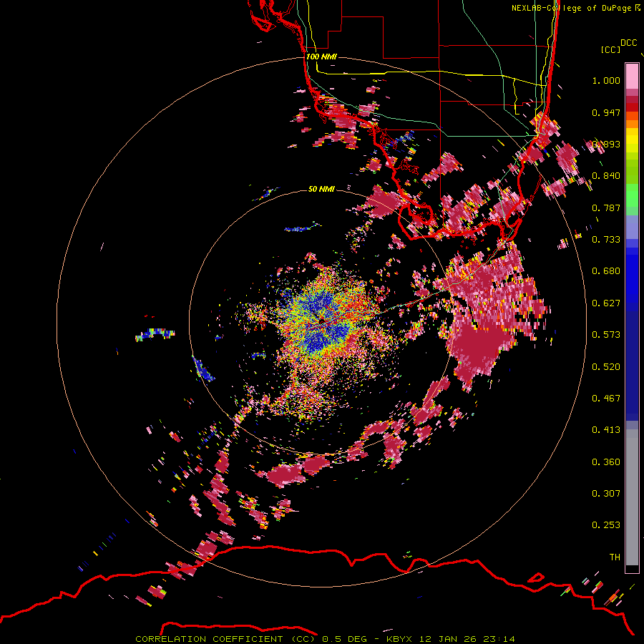This screenshot has width=644, height=644.
Task: Click the CORRELATION COEFFICIENT (CC) caption text
Action: (x=225, y=639)
